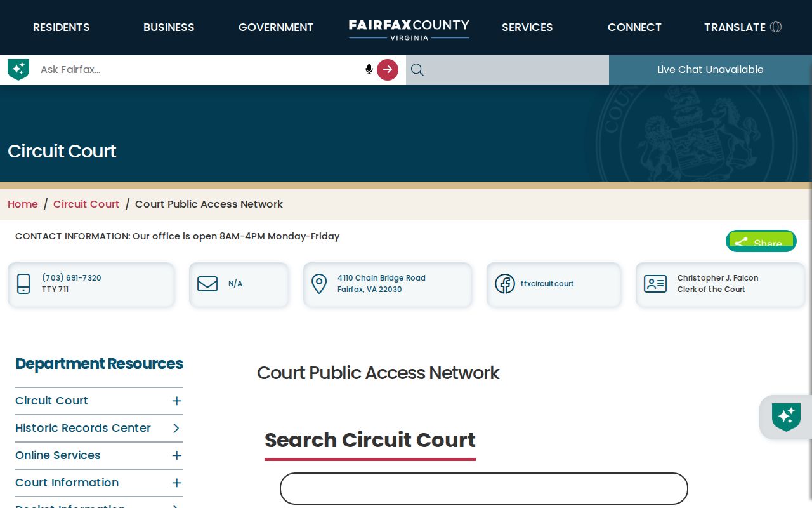Open Historic Records Center sidebar link

(x=83, y=428)
